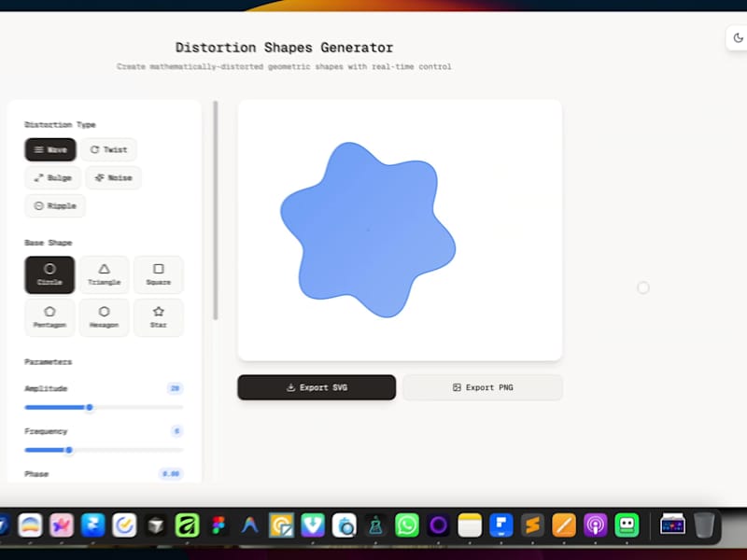
Task: Choose Pentagon as the base shape
Action: pos(49,317)
